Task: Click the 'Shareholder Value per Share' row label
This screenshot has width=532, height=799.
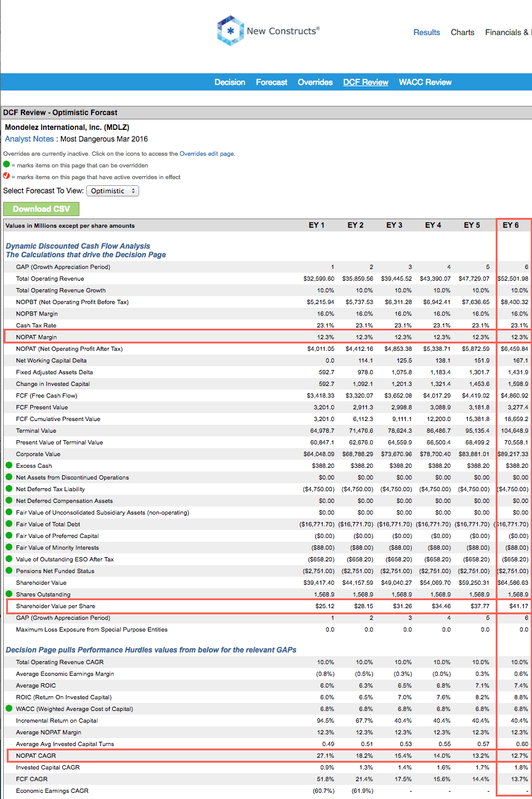Action: 55,606
